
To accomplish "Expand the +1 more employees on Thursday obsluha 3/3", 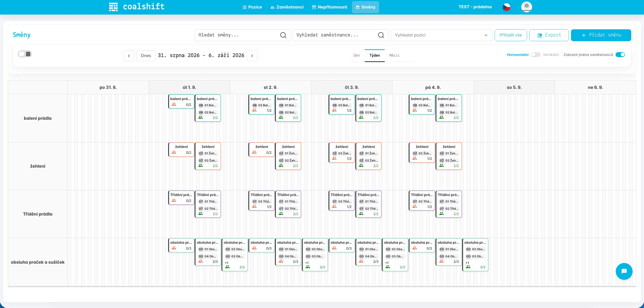I will click(387, 263).
